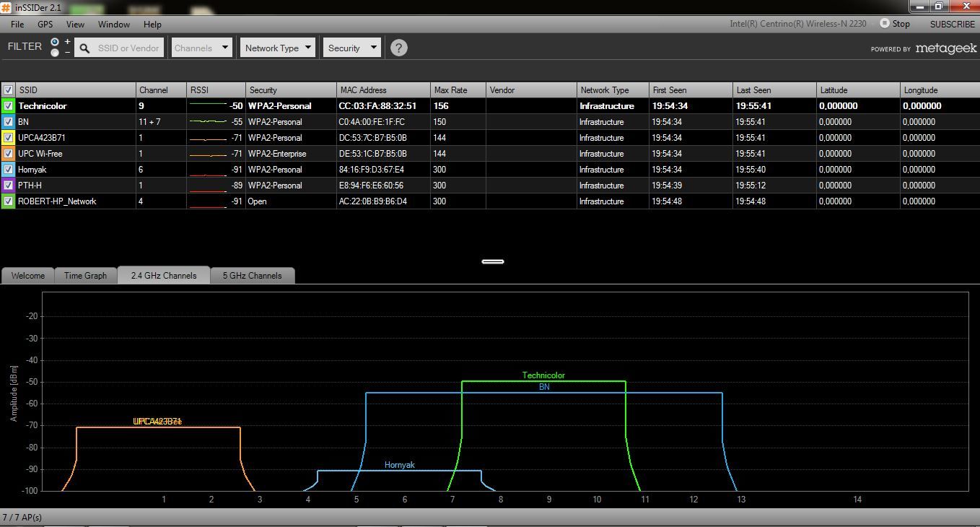Open the GPS menu
Image resolution: width=980 pixels, height=527 pixels.
click(45, 24)
